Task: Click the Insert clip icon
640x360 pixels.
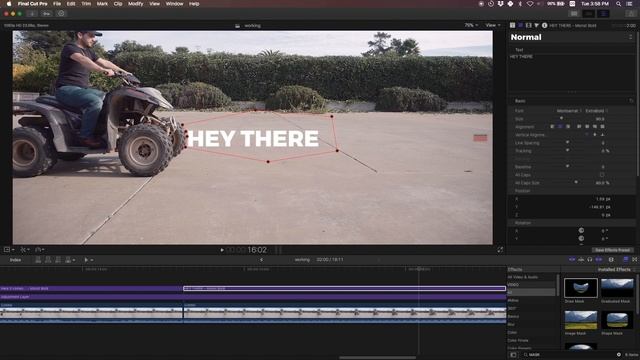Action: 48,260
